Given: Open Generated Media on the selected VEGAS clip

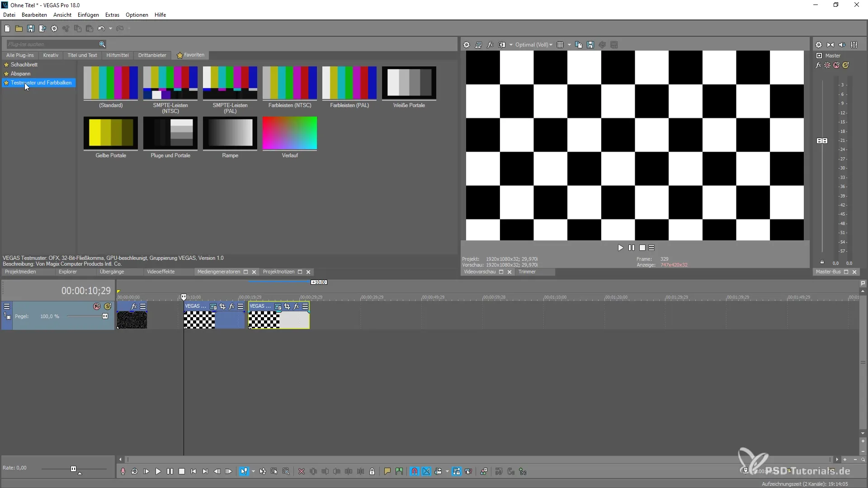Looking at the screenshot, I should coord(278,306).
